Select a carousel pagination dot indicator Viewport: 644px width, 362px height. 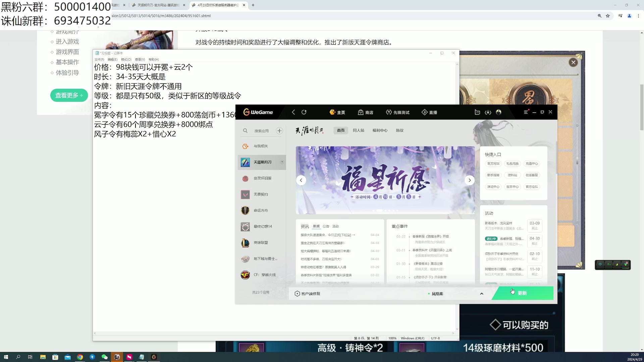click(385, 211)
